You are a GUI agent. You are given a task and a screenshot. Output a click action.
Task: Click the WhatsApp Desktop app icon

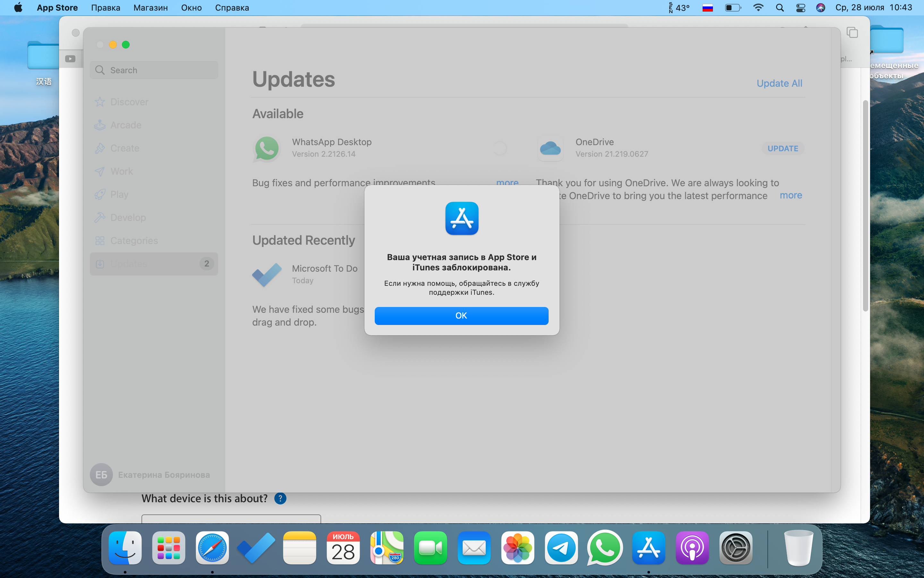[267, 149]
